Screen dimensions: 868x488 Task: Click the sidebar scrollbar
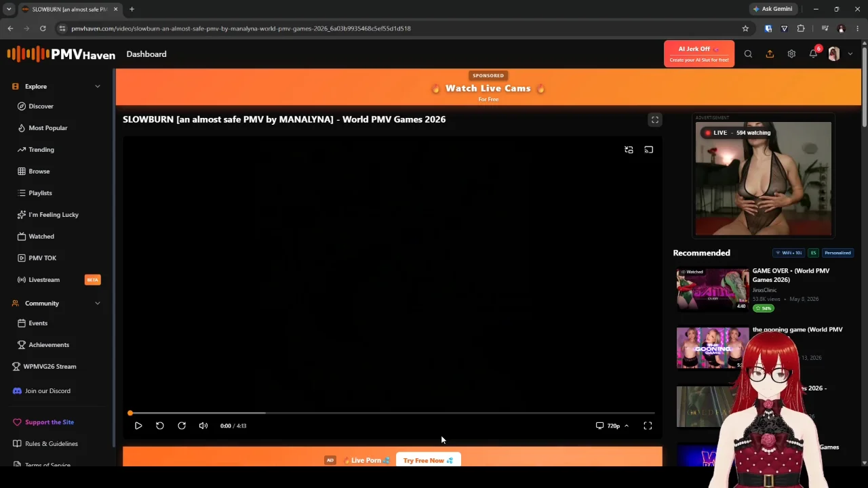click(x=113, y=258)
